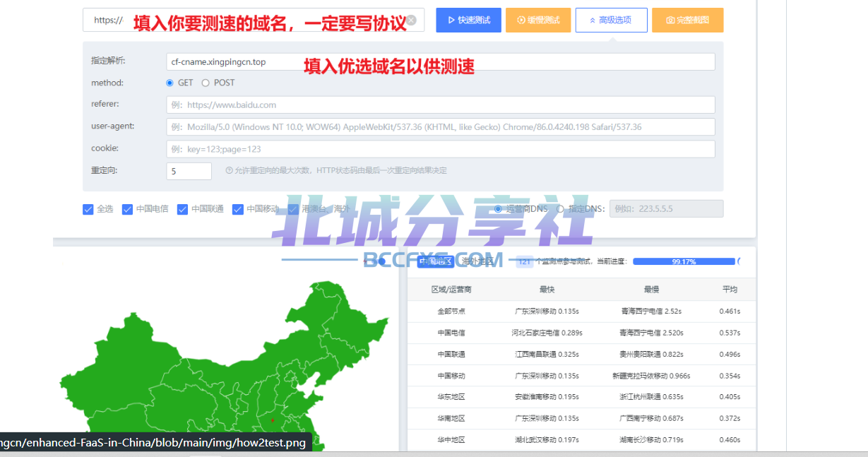Select the POST method radio button
This screenshot has width=868, height=457.
tap(206, 83)
